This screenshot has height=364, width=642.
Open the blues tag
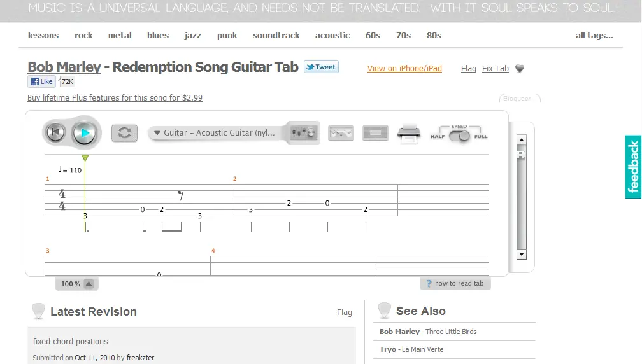click(x=158, y=36)
